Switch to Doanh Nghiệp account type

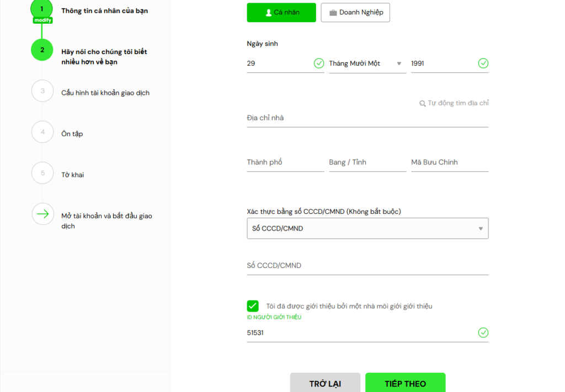pyautogui.click(x=355, y=13)
